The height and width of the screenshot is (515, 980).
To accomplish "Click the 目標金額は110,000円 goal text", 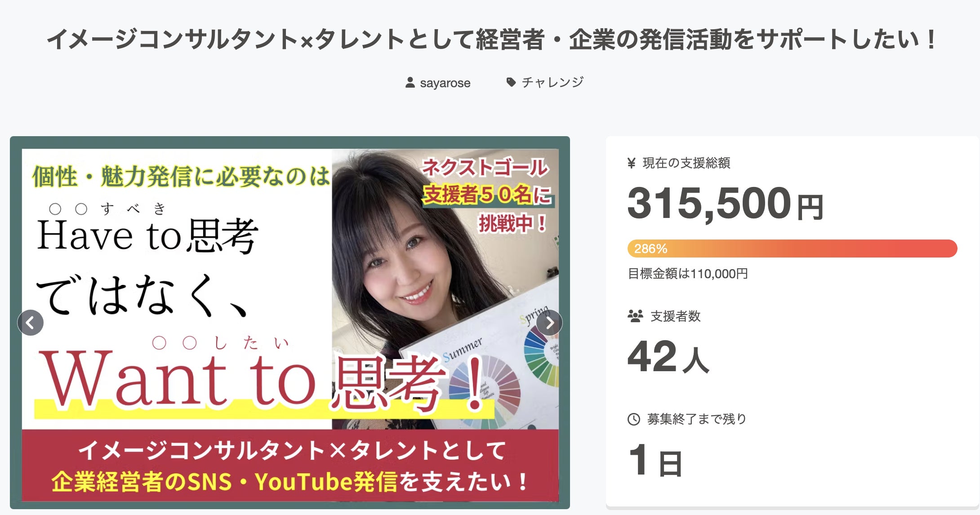I will [688, 274].
